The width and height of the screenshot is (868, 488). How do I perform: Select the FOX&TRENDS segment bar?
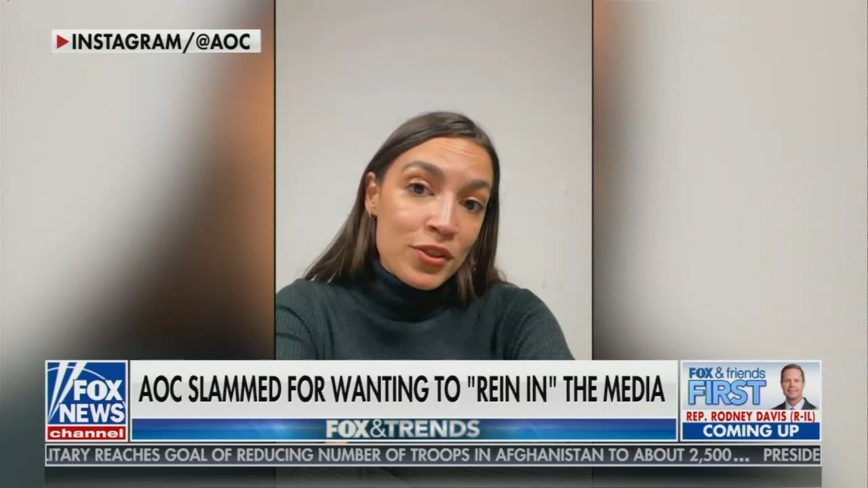(x=404, y=429)
